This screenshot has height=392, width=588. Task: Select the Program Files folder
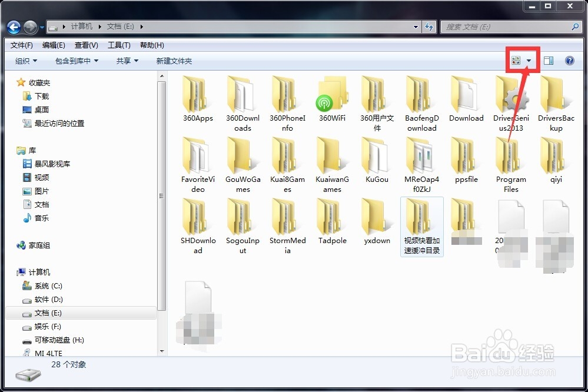511,165
